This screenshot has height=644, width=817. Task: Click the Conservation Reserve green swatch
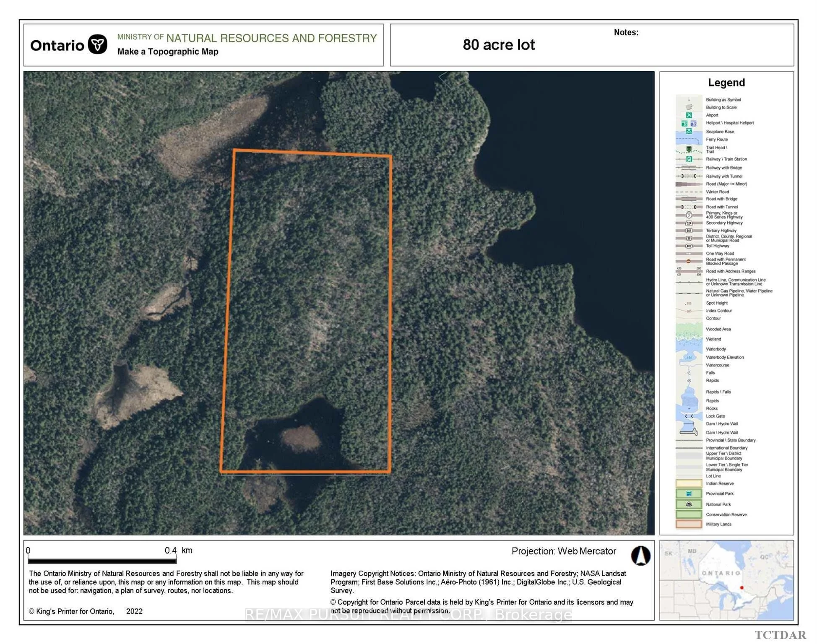(689, 514)
